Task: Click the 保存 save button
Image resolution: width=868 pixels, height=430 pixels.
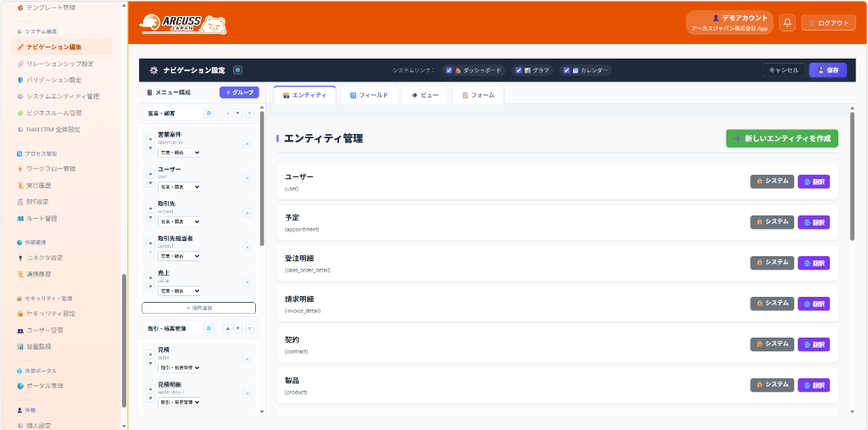Action: click(827, 70)
